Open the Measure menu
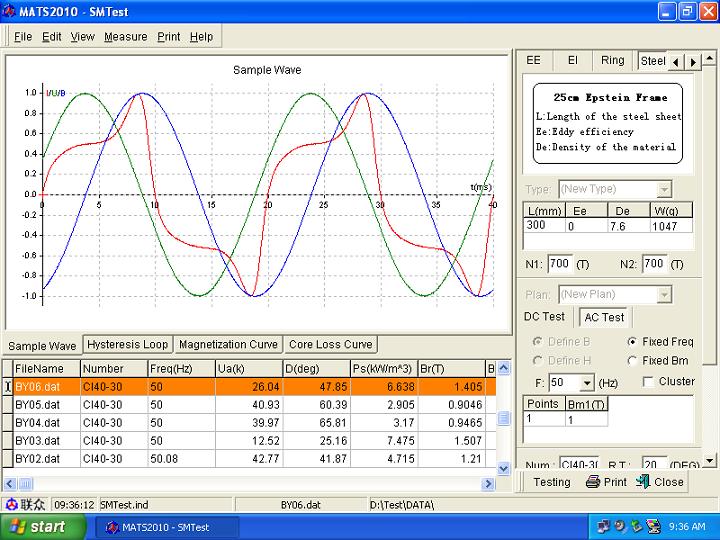 [125, 37]
